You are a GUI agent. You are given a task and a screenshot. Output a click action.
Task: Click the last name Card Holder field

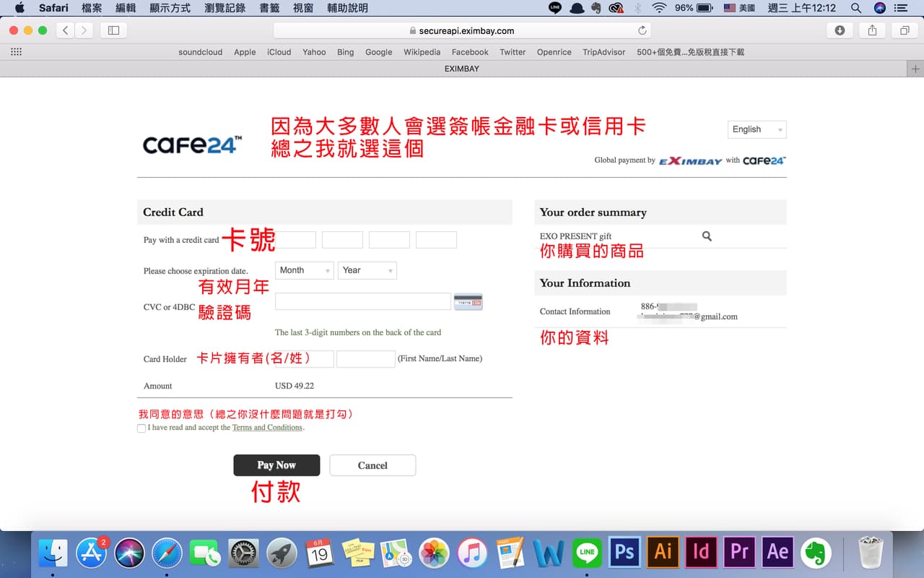365,358
